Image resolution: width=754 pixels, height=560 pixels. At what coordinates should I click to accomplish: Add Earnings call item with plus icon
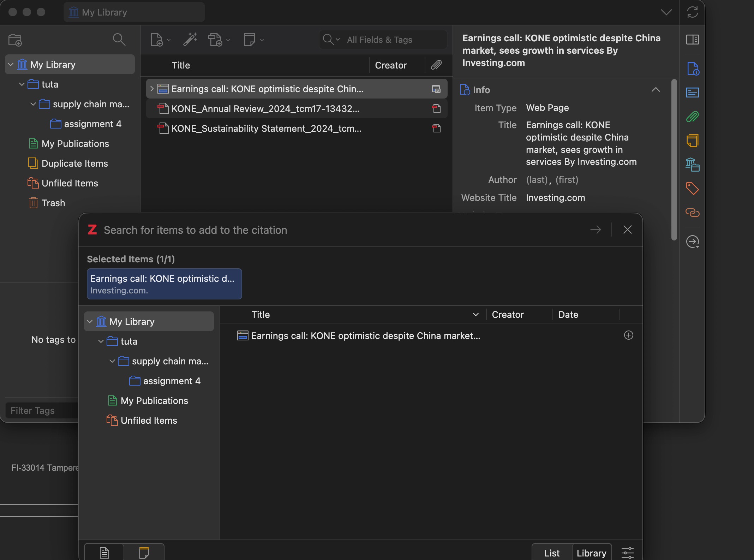(x=628, y=335)
